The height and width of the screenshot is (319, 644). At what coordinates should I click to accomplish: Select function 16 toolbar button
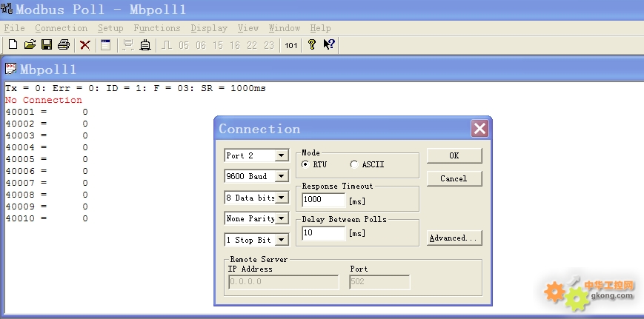pos(234,45)
